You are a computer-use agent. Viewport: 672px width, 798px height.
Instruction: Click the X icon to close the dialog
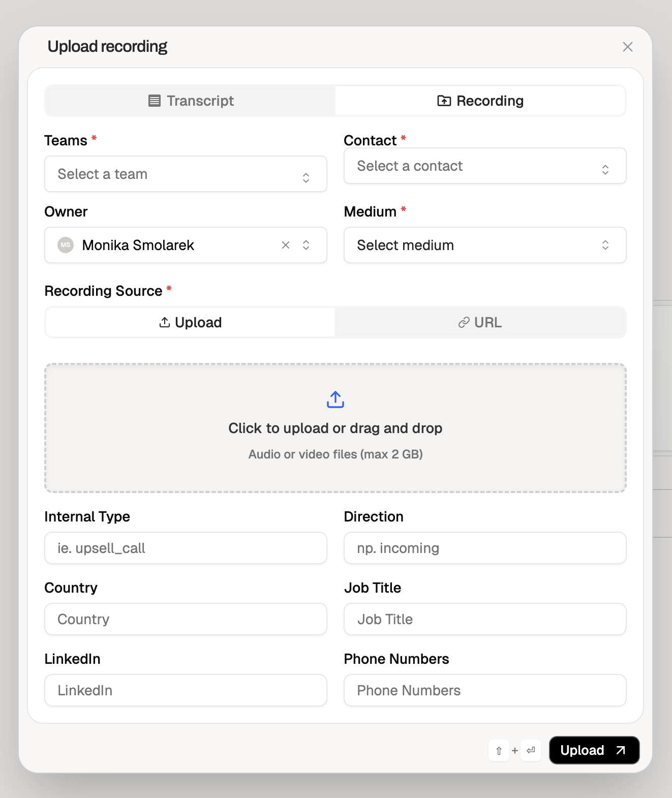pyautogui.click(x=628, y=47)
